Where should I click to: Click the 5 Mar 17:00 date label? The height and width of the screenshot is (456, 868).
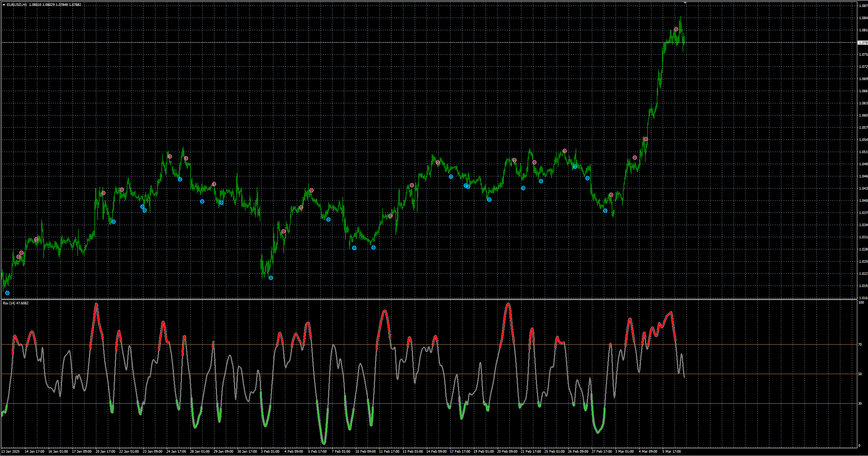click(x=672, y=452)
